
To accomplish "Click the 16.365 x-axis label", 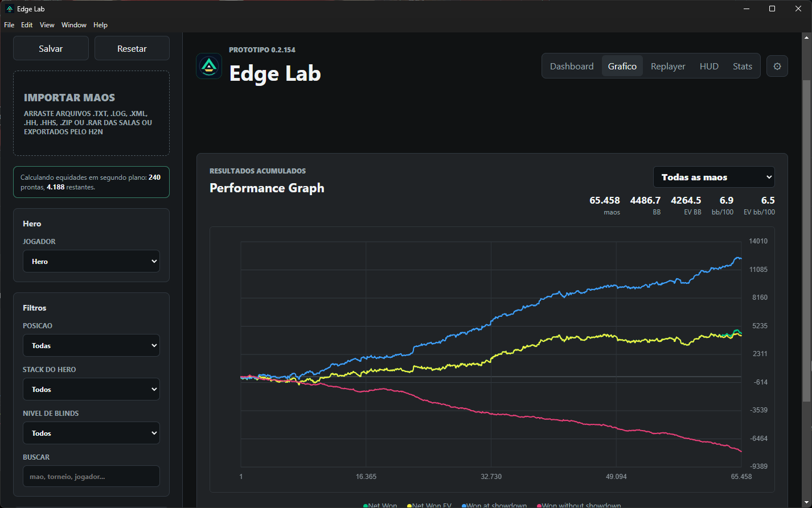I will 366,477.
